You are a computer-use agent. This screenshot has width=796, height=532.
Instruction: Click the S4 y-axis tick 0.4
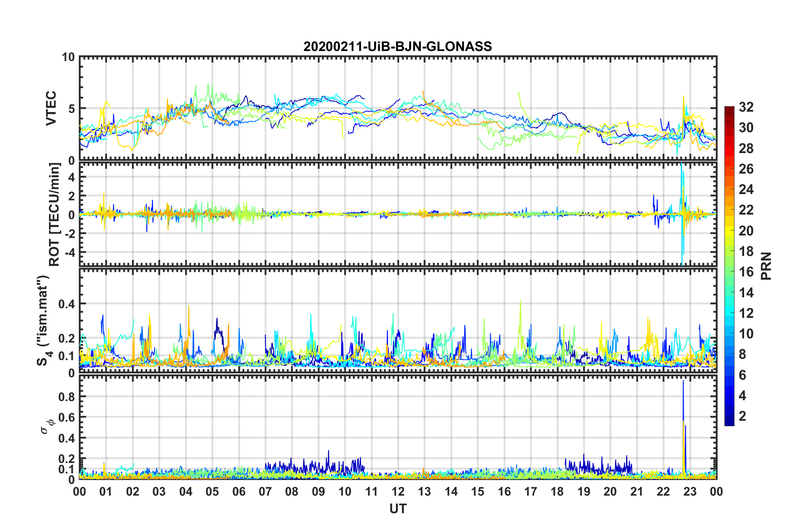tap(67, 304)
